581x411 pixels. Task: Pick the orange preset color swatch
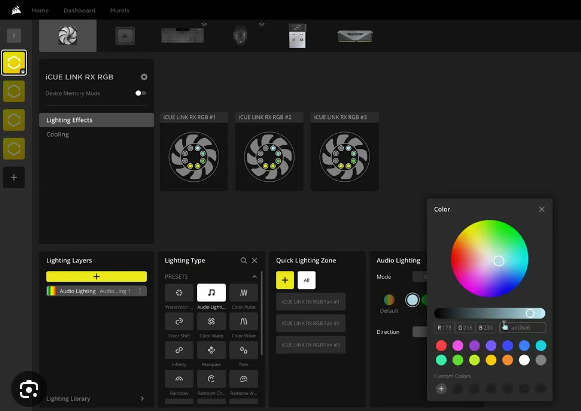tap(507, 360)
